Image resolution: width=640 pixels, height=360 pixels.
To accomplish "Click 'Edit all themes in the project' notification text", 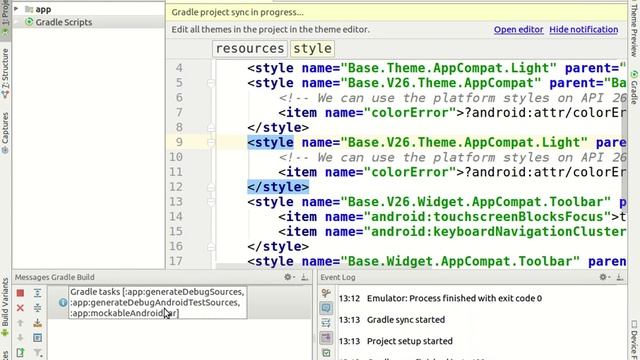I will point(270,29).
